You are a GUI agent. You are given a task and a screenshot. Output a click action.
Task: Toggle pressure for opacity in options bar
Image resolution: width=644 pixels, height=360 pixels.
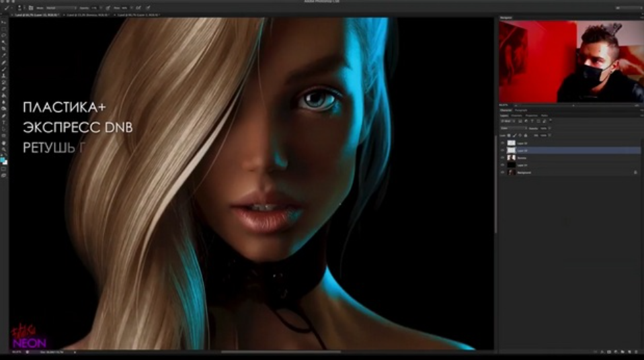point(108,8)
